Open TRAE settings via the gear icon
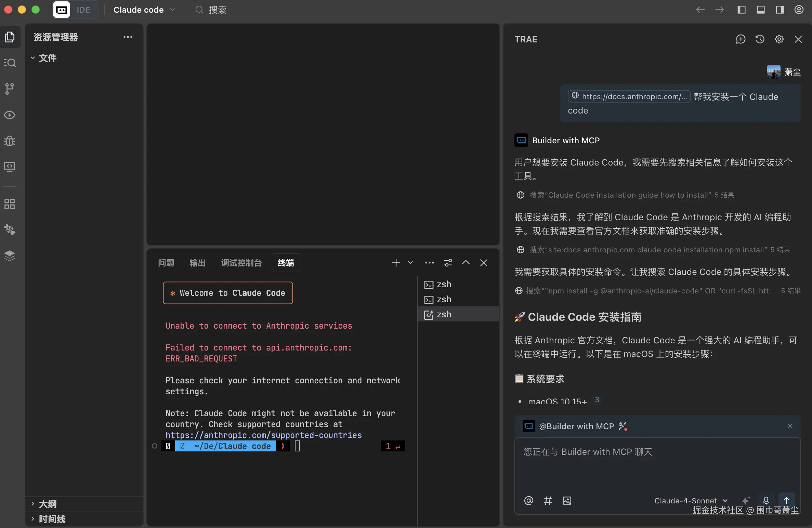The width and height of the screenshot is (812, 528). coord(779,39)
